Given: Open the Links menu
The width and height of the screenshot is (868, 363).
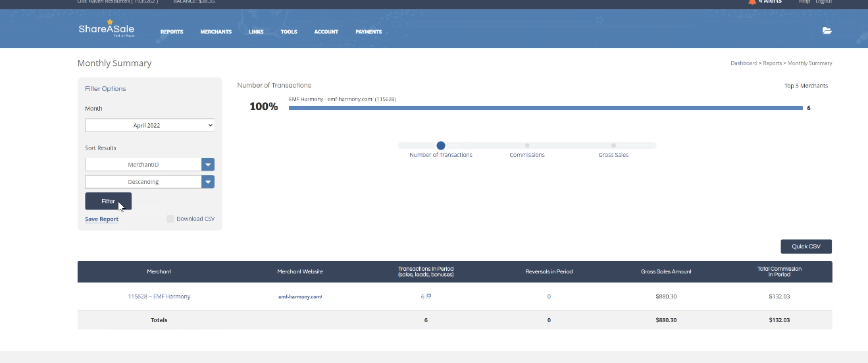Looking at the screenshot, I should click(256, 32).
